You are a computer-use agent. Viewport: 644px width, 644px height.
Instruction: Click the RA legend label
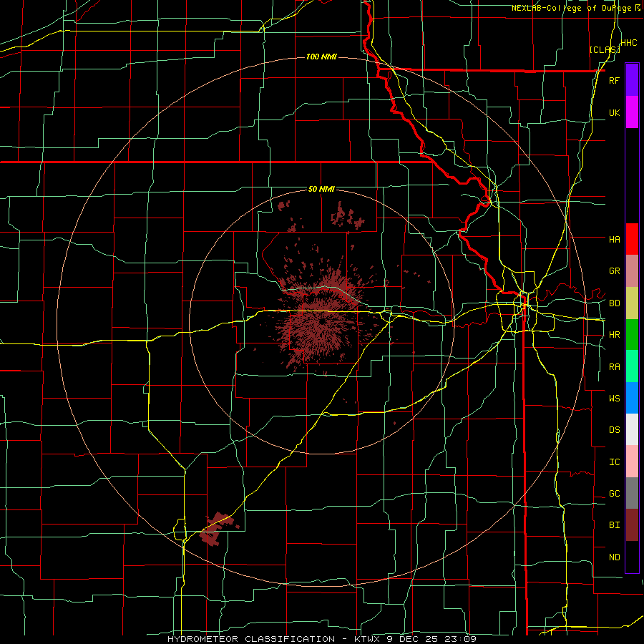coord(614,367)
